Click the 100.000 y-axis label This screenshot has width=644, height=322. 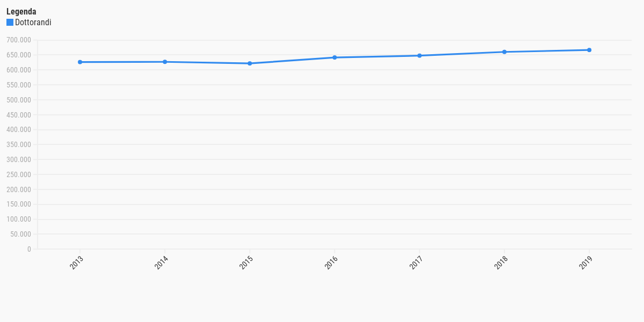coord(19,219)
